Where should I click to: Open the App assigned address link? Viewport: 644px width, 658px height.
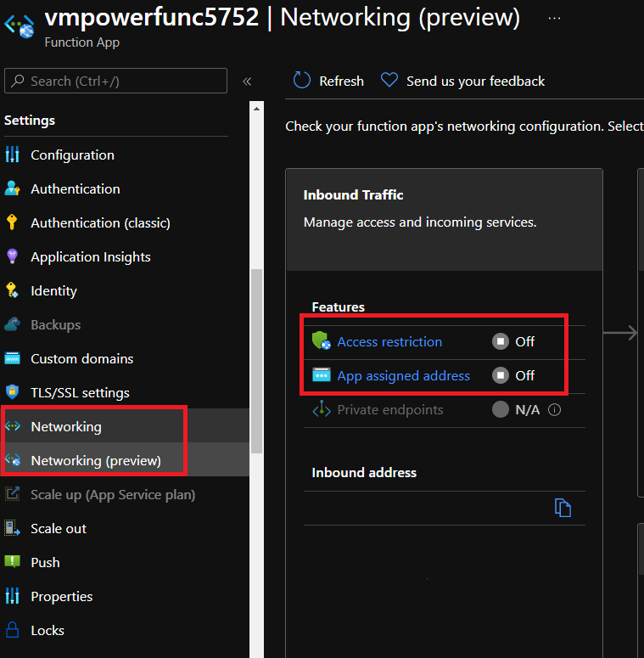pyautogui.click(x=403, y=376)
